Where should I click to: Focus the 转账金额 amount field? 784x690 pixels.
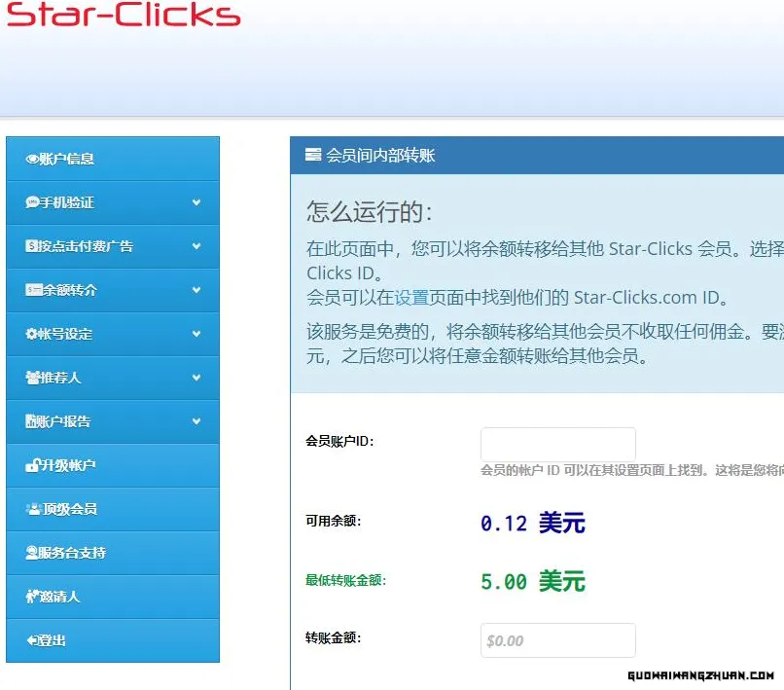(x=558, y=640)
